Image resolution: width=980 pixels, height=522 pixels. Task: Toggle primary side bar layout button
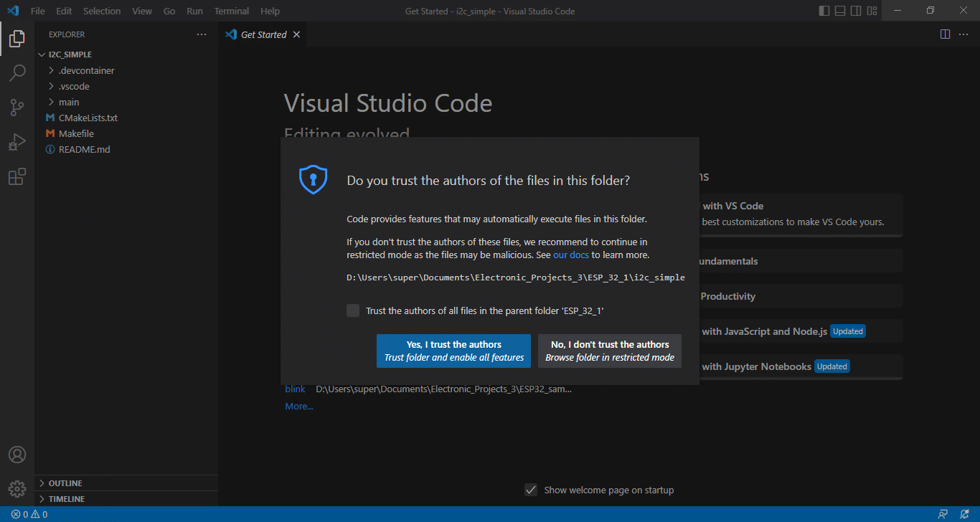pyautogui.click(x=824, y=11)
